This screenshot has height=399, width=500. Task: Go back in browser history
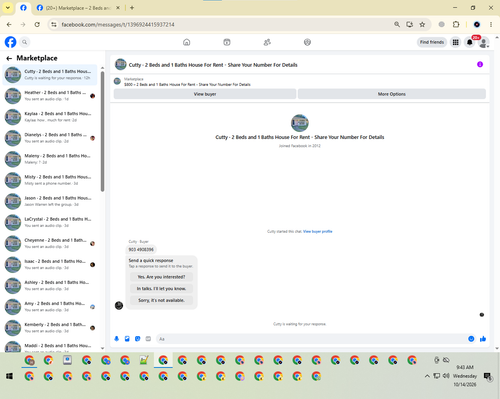[x=9, y=24]
